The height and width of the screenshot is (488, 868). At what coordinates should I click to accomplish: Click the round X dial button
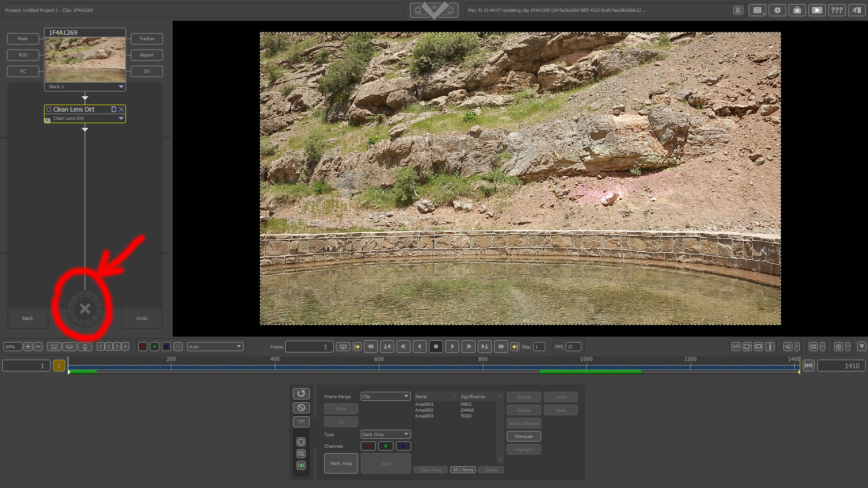point(85,309)
